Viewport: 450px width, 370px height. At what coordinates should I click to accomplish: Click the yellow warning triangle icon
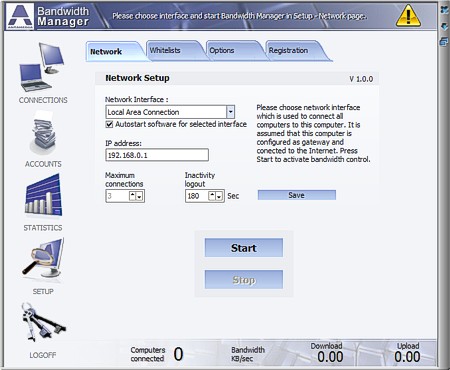click(408, 16)
